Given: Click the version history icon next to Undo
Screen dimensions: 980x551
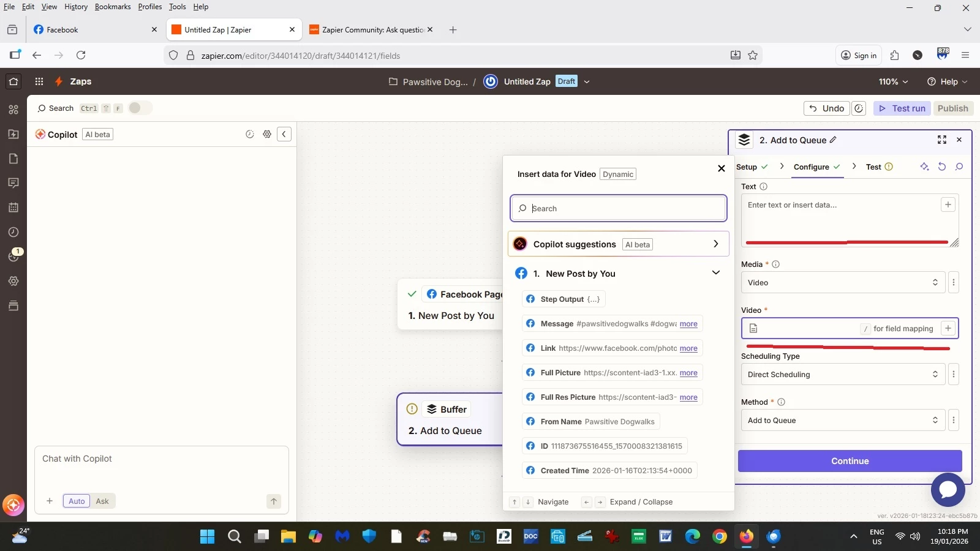Looking at the screenshot, I should tap(859, 108).
